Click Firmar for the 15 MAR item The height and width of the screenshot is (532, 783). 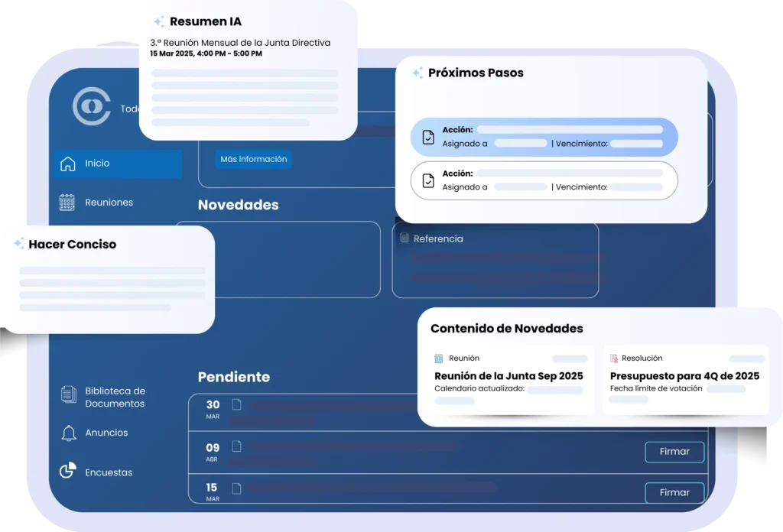[674, 492]
